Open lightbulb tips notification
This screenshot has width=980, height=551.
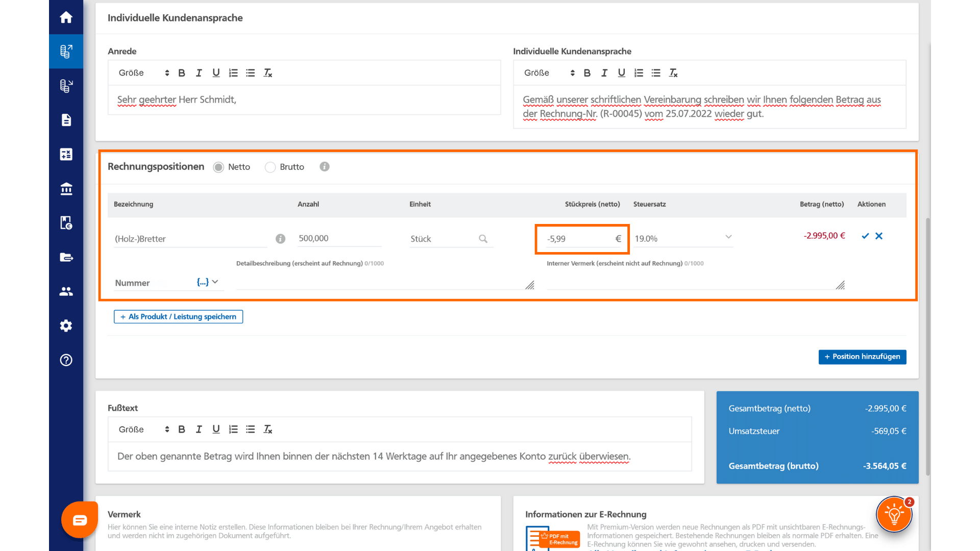click(894, 514)
